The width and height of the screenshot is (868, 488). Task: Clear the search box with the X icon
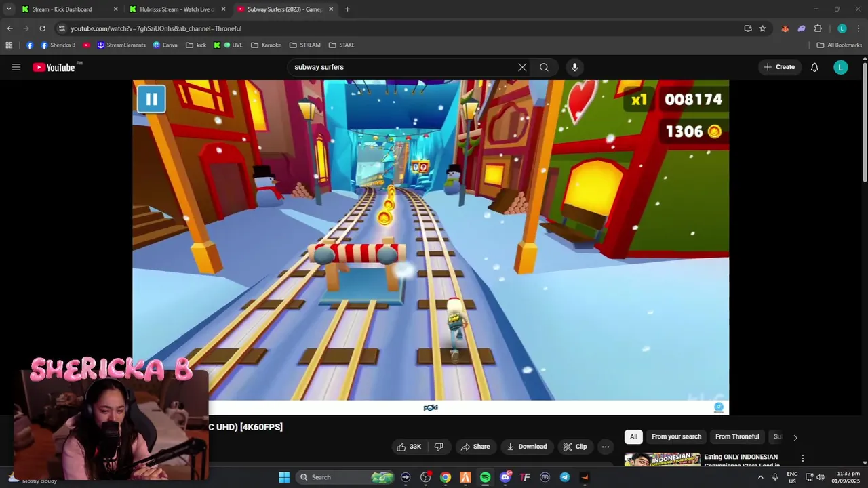[x=522, y=67]
